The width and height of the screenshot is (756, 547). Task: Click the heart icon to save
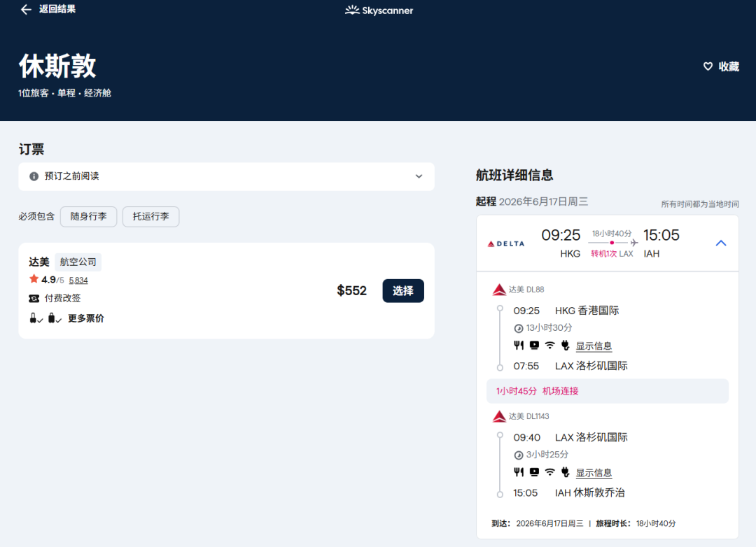click(708, 66)
